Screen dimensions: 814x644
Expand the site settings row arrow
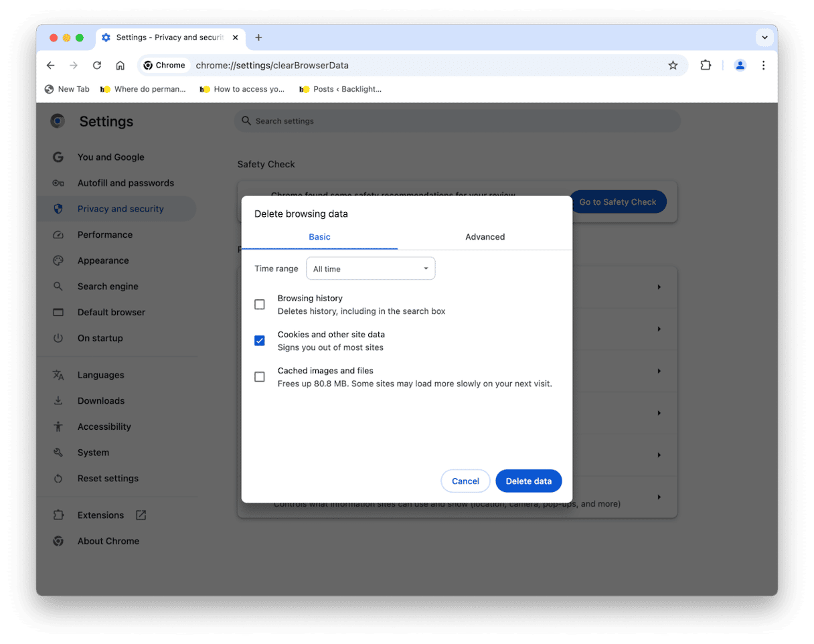click(659, 497)
